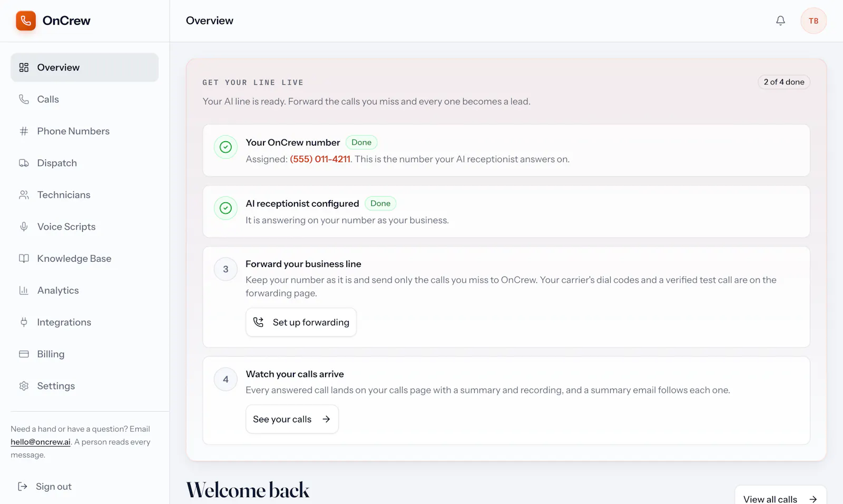Click the Forward your business line title
Screen dimensions: 843x504
click(303, 264)
